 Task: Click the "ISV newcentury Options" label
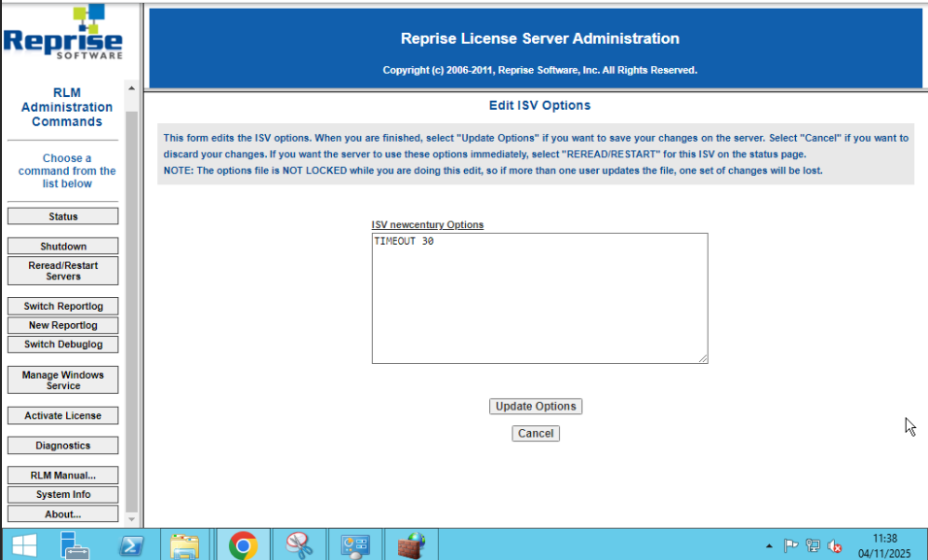tap(427, 225)
